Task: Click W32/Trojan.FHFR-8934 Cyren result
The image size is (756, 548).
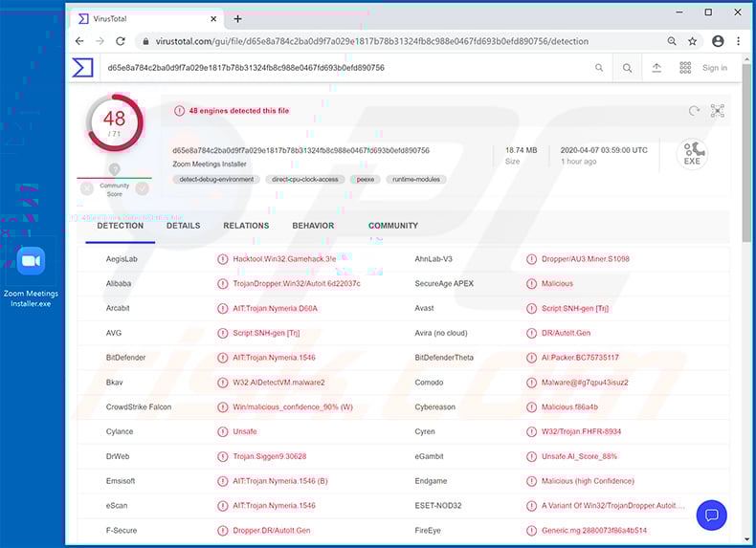Action: pyautogui.click(x=581, y=432)
